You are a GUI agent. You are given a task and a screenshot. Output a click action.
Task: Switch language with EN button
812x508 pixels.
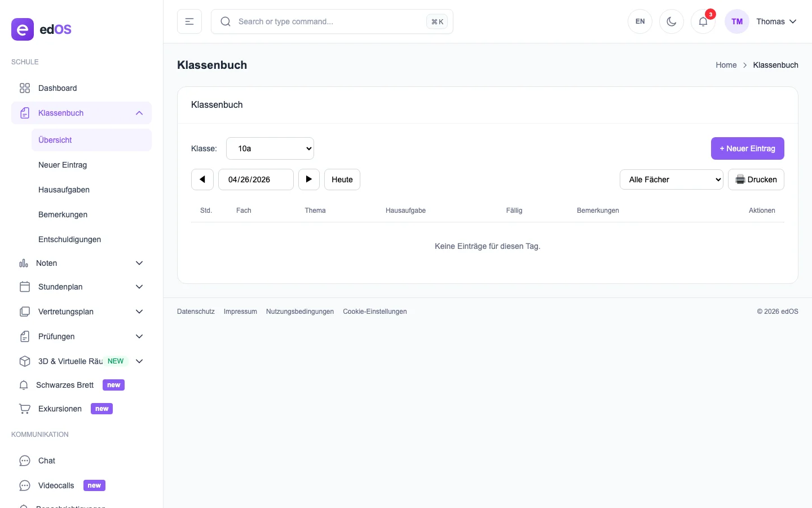pos(640,21)
